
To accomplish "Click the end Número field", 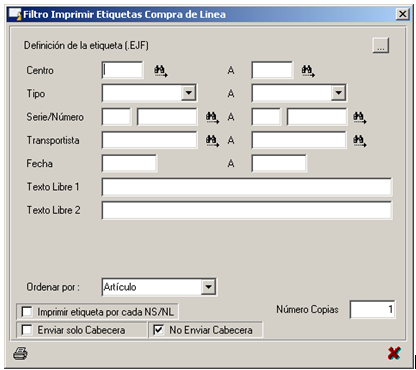I will point(317,117).
